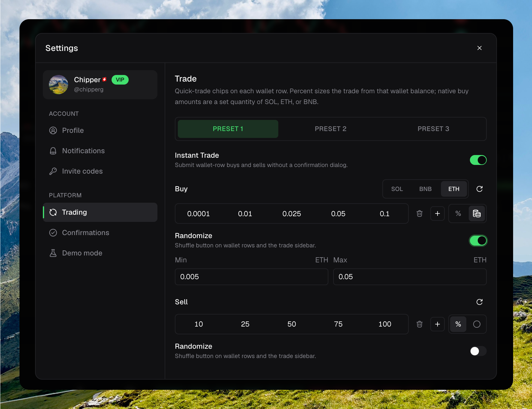
Task: Click the 100 sell percent chip
Action: [x=385, y=324]
